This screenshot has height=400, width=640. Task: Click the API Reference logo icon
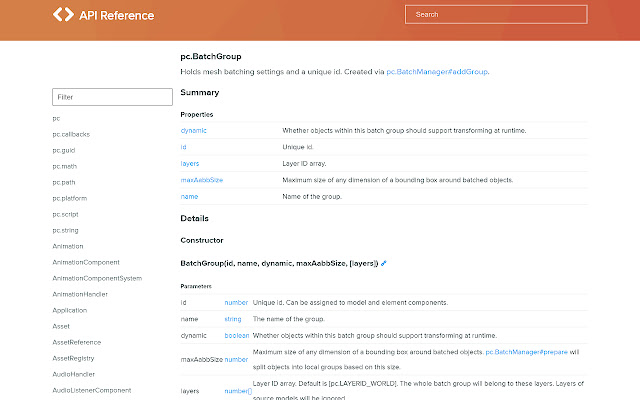point(63,15)
